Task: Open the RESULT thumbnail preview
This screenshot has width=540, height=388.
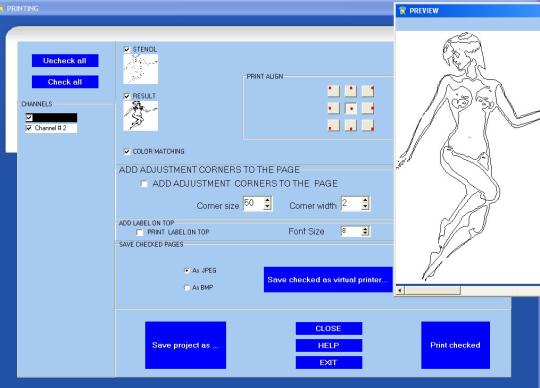Action: (x=141, y=116)
